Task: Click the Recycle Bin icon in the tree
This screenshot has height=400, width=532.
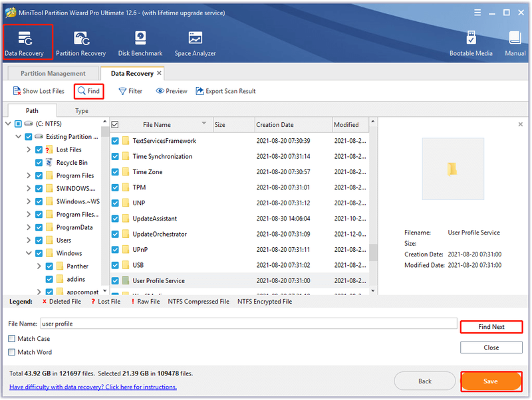Action: (x=49, y=162)
